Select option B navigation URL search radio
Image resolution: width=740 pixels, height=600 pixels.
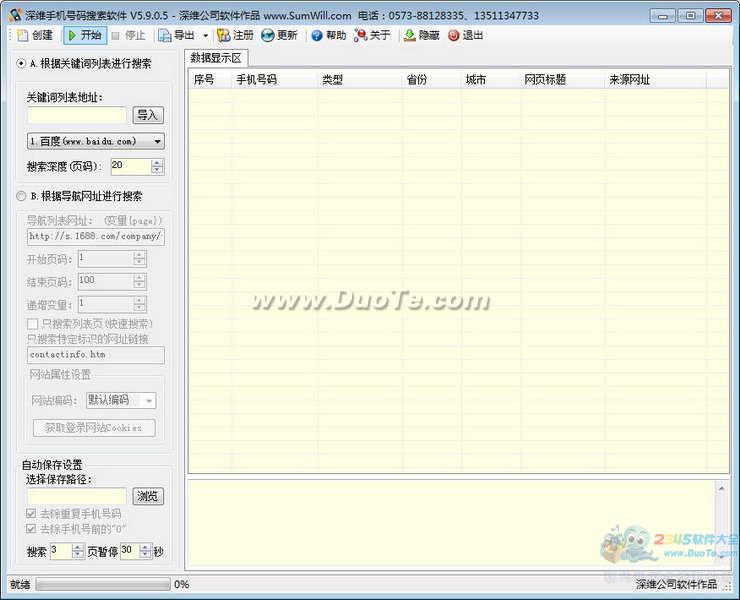tap(21, 196)
